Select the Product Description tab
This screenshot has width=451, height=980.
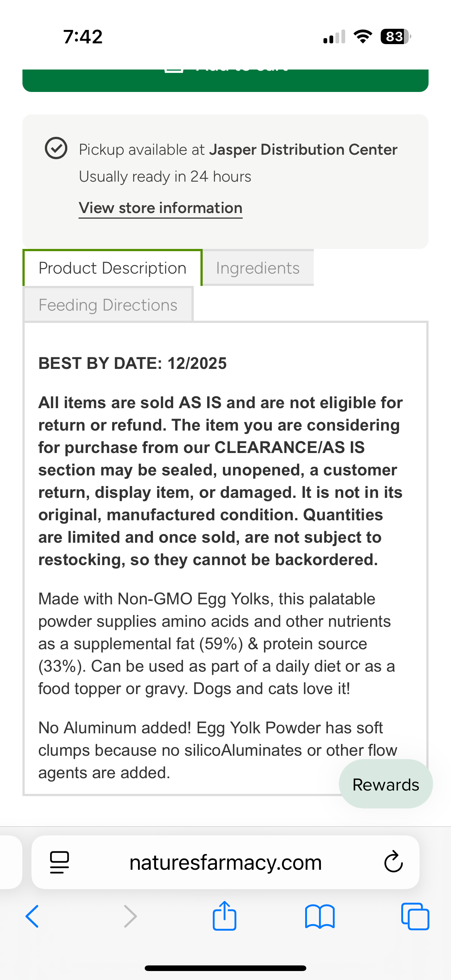point(112,268)
